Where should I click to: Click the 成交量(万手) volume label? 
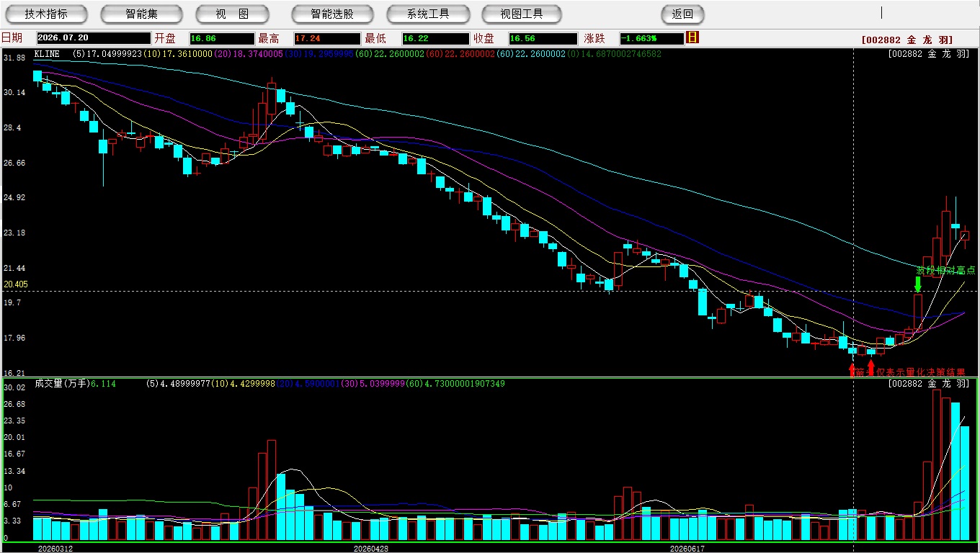click(x=62, y=384)
